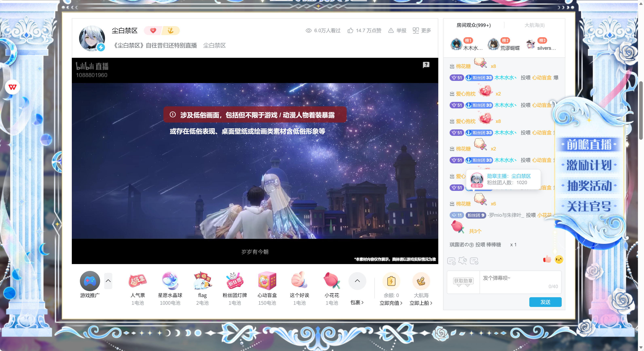Click the thumbs-up 点赞 icon in the header
This screenshot has height=351, width=644.
pyautogui.click(x=350, y=31)
